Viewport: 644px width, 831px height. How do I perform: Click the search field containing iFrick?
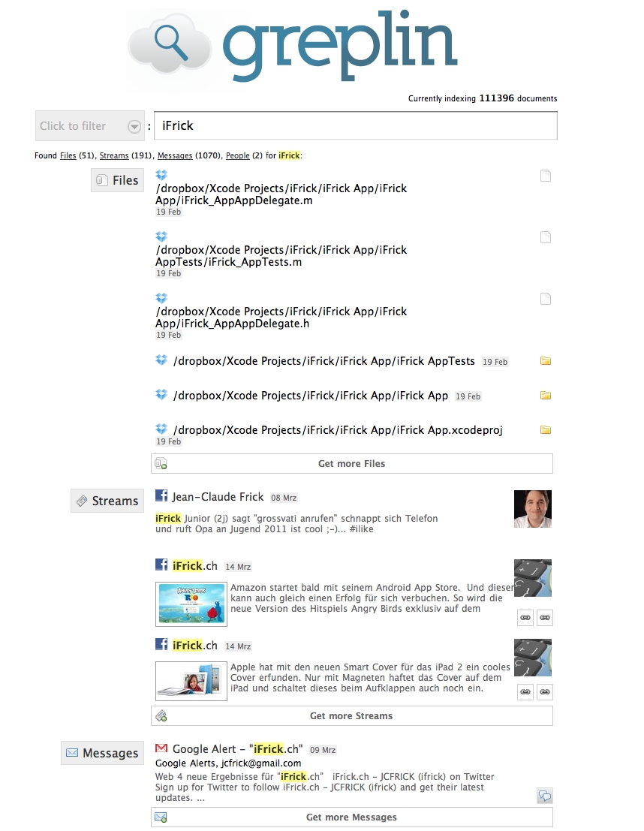pyautogui.click(x=355, y=126)
